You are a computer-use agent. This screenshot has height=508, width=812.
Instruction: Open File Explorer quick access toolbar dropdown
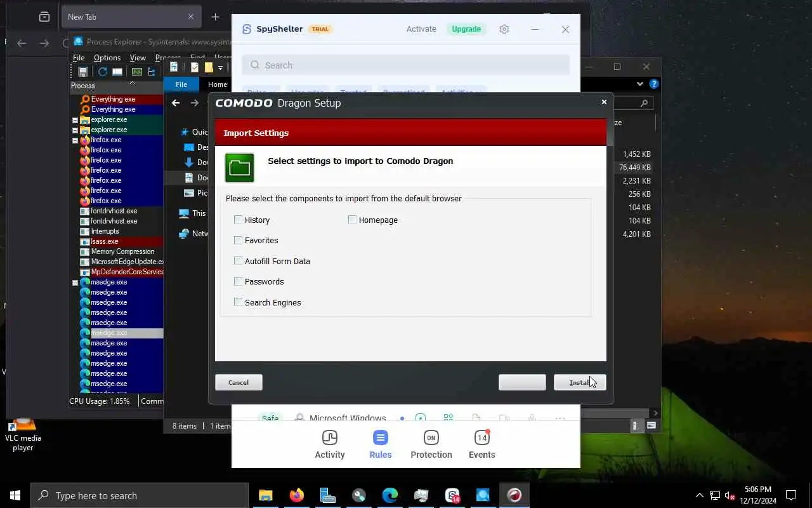220,67
